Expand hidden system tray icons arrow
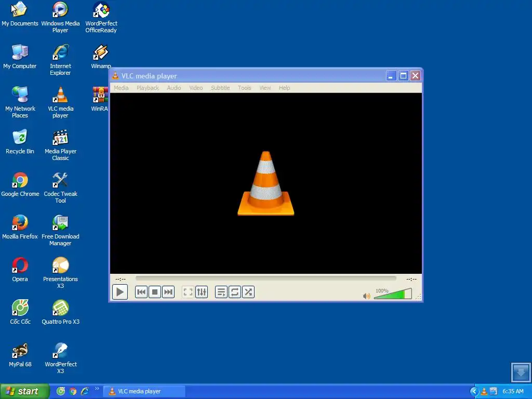This screenshot has width=532, height=399. (474, 392)
